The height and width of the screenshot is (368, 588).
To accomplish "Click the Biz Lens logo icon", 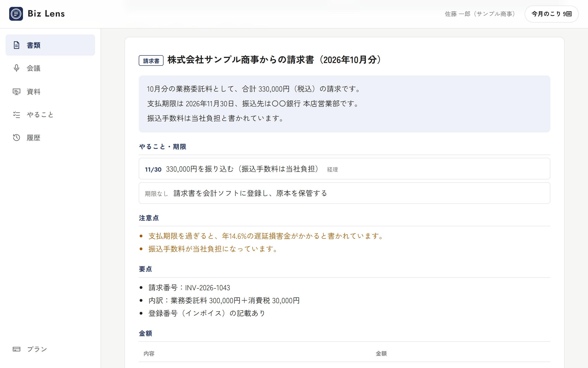I will 16,14.
